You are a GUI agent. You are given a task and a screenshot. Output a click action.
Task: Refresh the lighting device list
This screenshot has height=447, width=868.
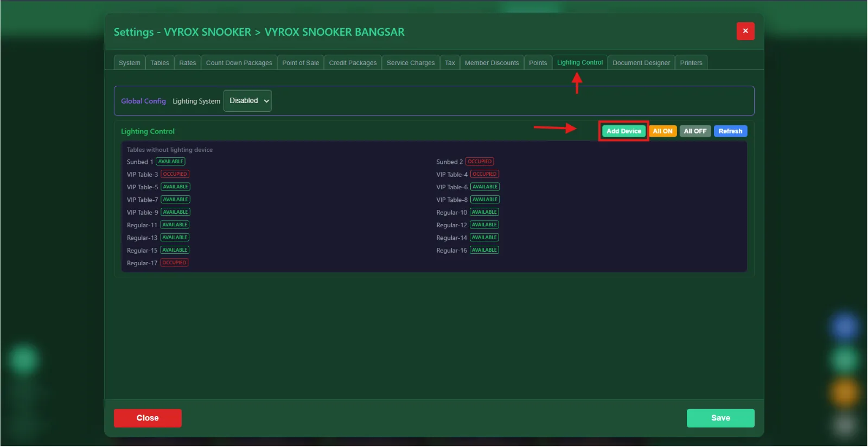(731, 131)
